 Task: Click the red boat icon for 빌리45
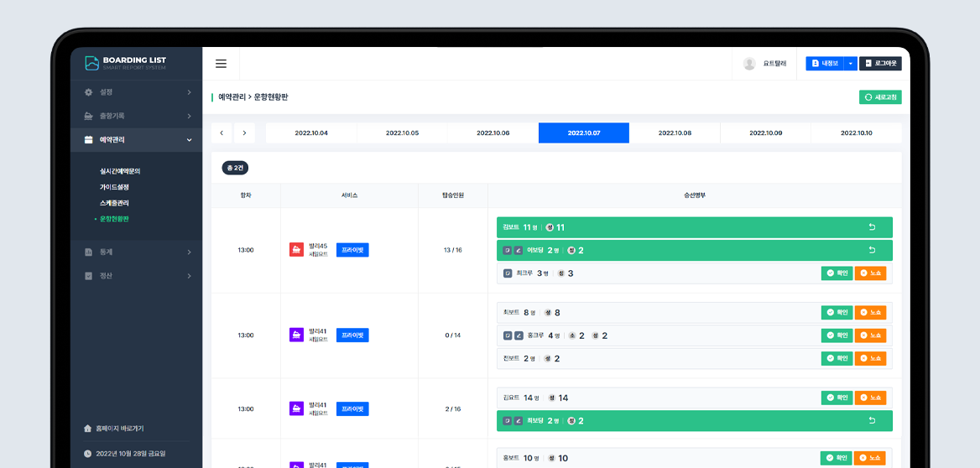pyautogui.click(x=296, y=249)
